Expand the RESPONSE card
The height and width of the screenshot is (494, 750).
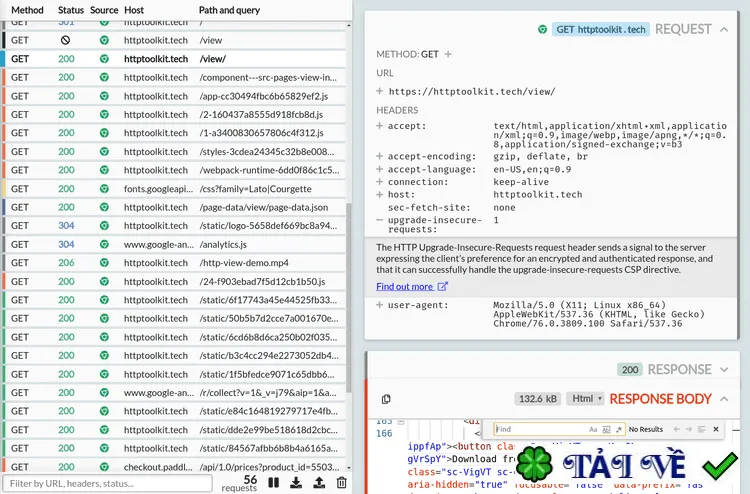(724, 370)
